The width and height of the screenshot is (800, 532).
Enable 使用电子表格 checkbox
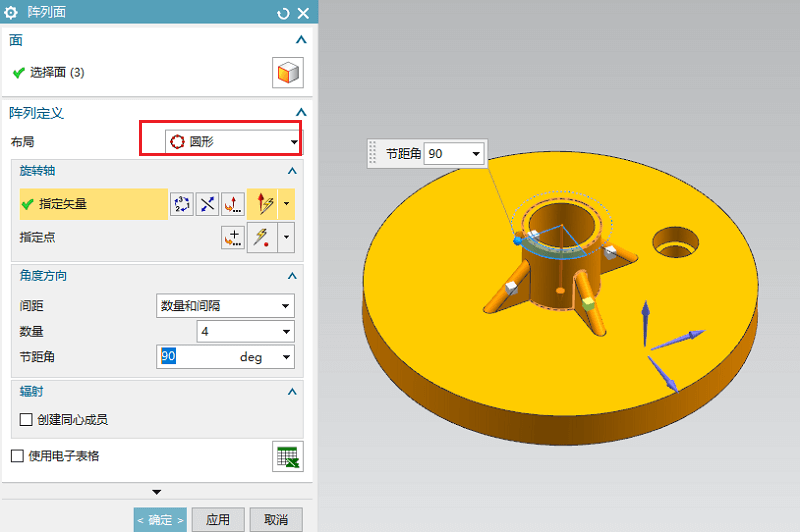coord(17,456)
